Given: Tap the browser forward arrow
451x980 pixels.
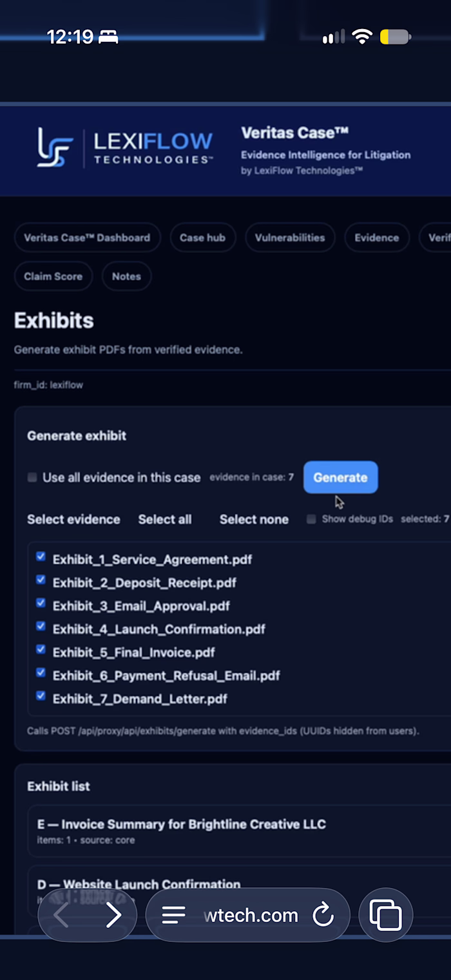Looking at the screenshot, I should click(x=113, y=914).
